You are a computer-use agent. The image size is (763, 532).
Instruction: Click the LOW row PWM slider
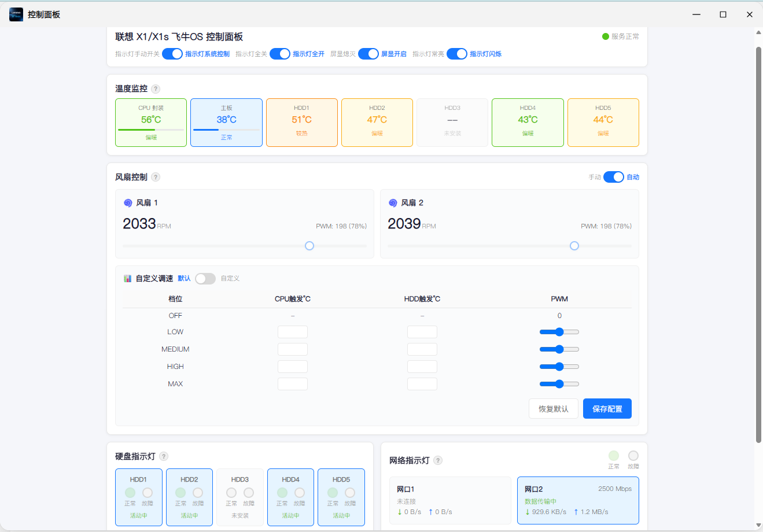559,332
